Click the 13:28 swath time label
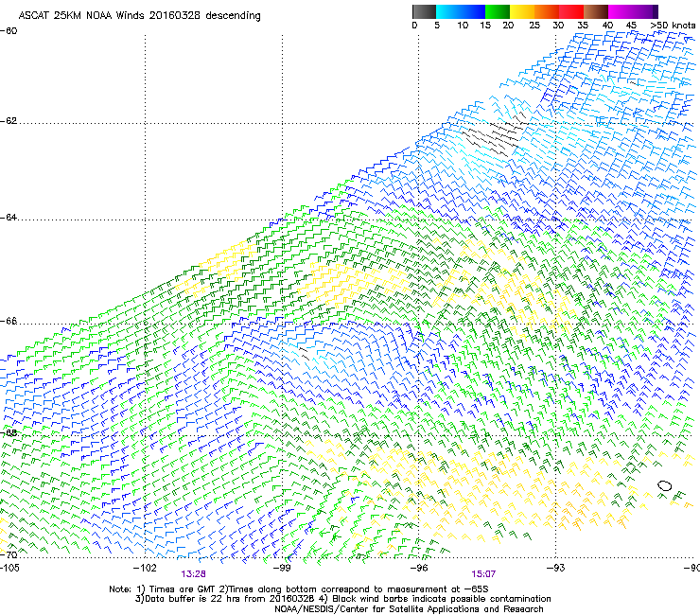Screen dimensions: 700x615 193,574
